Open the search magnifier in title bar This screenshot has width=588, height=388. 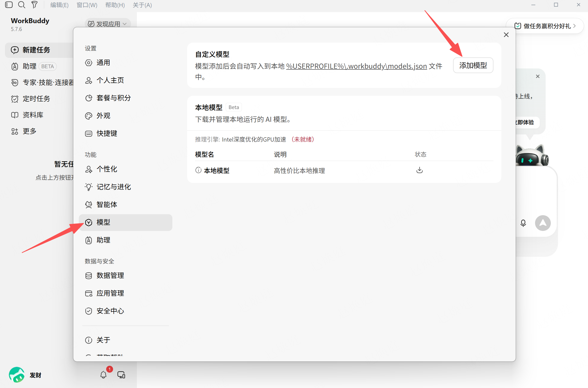point(22,5)
